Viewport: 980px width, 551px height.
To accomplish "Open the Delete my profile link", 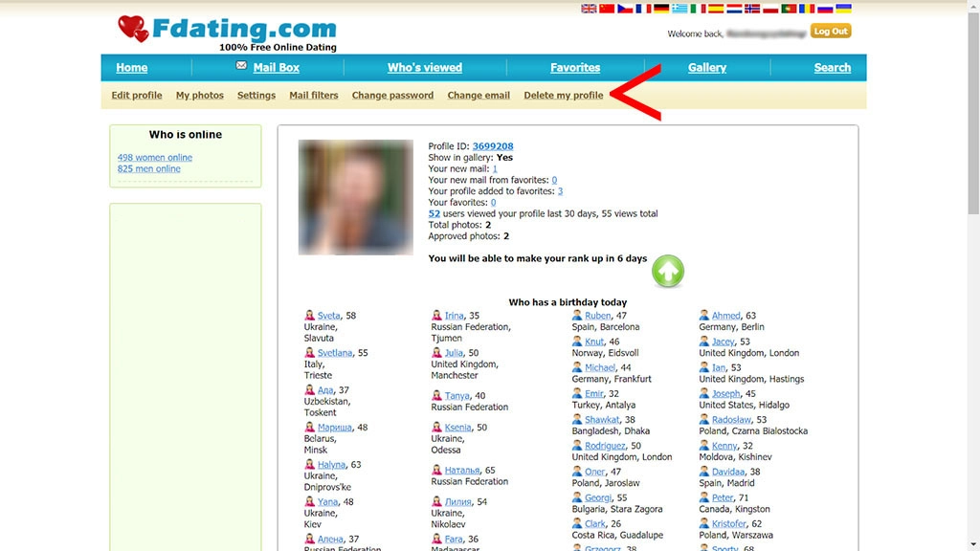I will (563, 96).
